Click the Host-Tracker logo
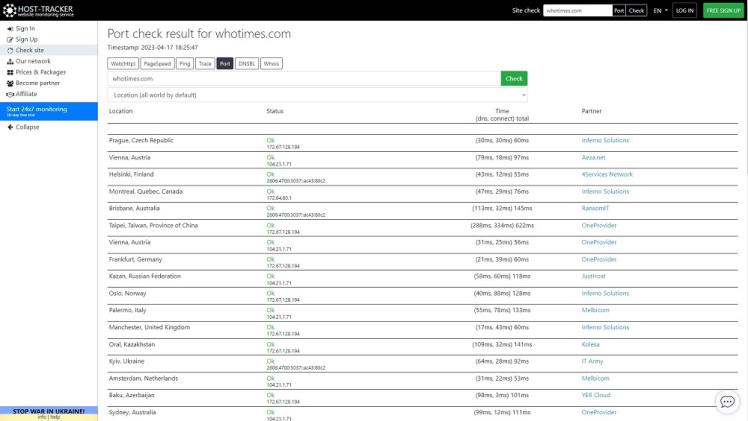The image size is (748, 421). tap(36, 10)
